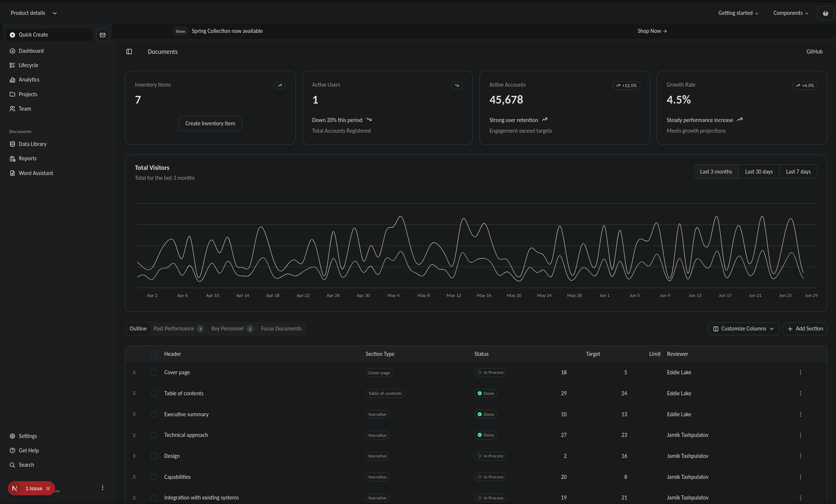This screenshot has width=836, height=504.
Task: Open the Data Library sidebar item
Action: 32,144
